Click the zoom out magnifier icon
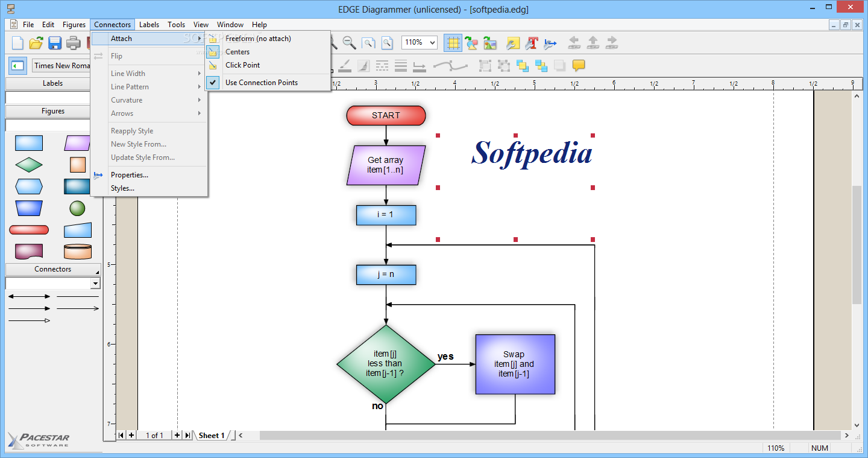Viewport: 868px width, 458px height. coord(349,43)
